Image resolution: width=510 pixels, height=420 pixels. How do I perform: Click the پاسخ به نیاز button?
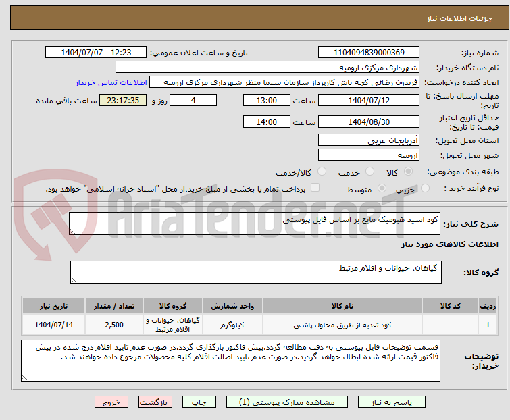[391, 402]
